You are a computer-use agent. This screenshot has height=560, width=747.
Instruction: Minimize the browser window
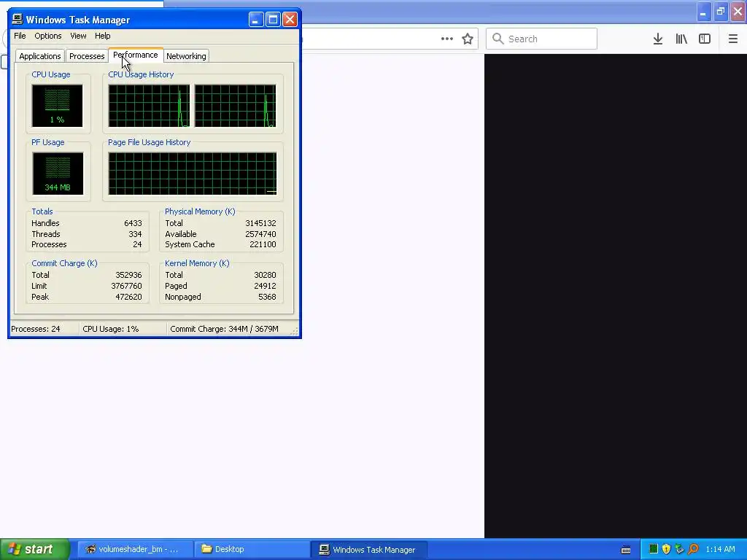coord(703,12)
